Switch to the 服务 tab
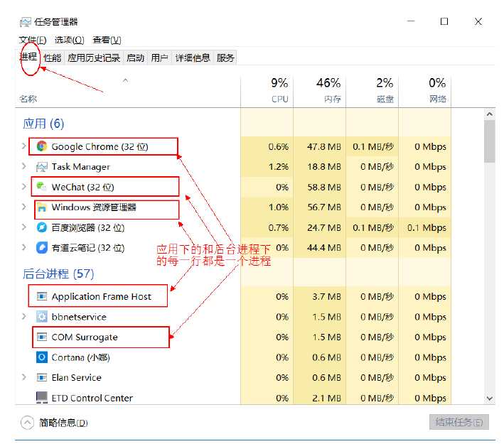 tap(225, 58)
